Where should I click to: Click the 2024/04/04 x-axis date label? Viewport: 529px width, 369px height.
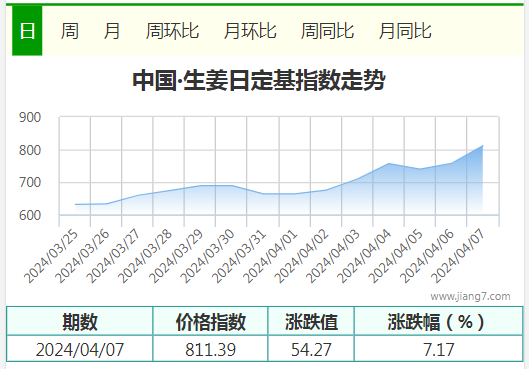(364, 256)
